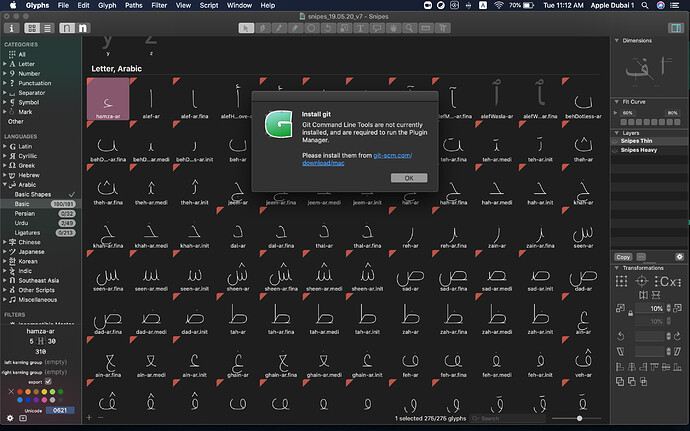Adjust the glyph size zoom slider
Screen dimensions: 690x431
click(x=580, y=418)
